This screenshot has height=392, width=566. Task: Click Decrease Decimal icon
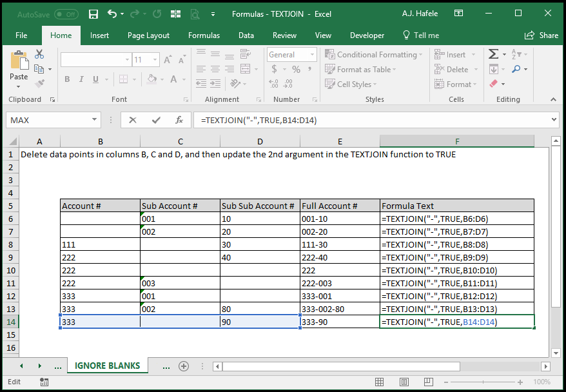point(288,84)
